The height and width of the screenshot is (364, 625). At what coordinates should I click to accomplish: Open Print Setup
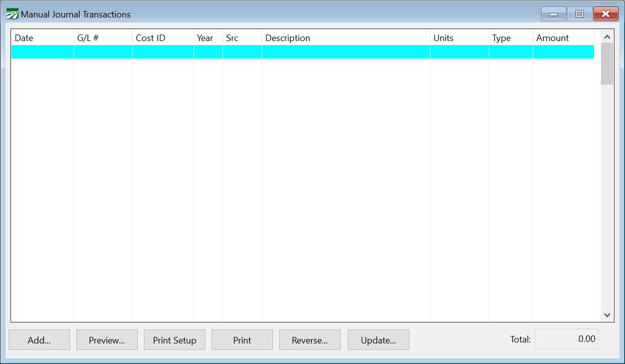coord(174,339)
